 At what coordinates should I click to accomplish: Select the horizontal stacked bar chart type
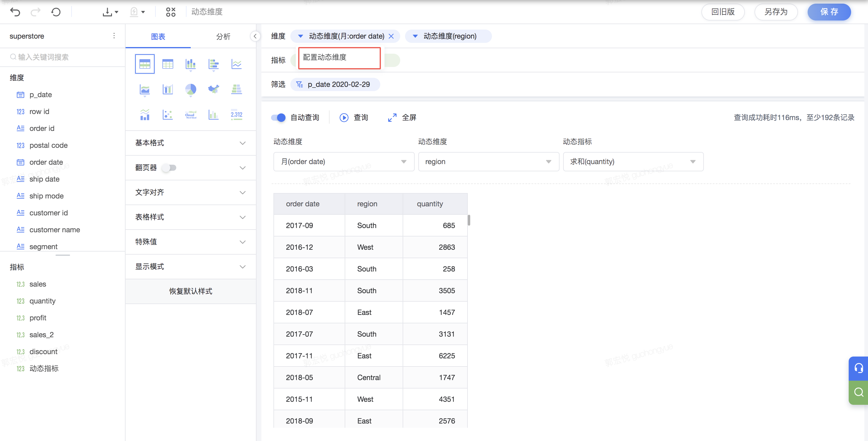pos(214,64)
